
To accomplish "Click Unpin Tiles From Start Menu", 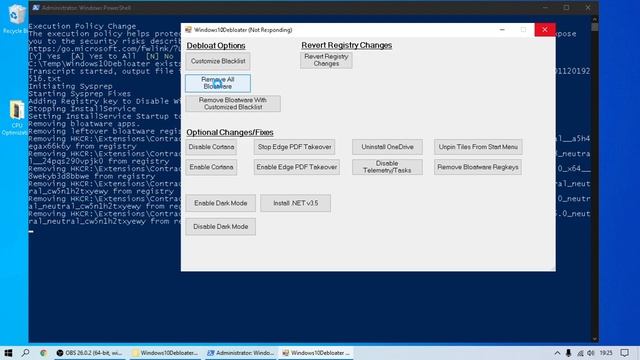I will 478,147.
